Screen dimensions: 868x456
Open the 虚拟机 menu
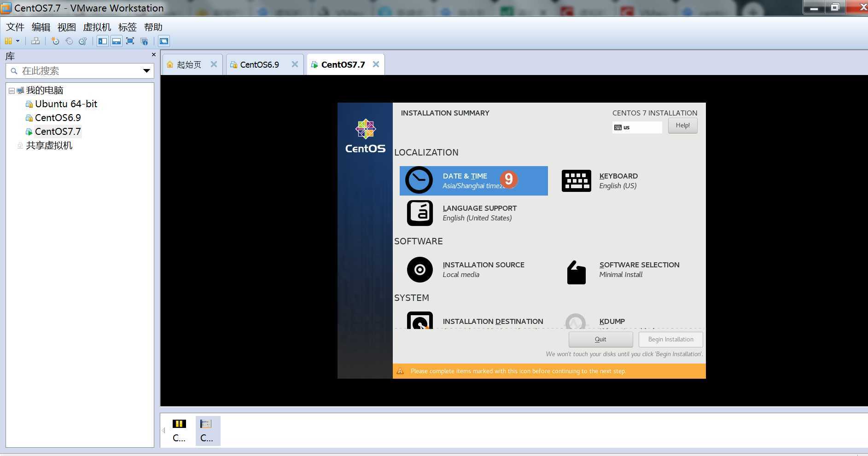[97, 27]
